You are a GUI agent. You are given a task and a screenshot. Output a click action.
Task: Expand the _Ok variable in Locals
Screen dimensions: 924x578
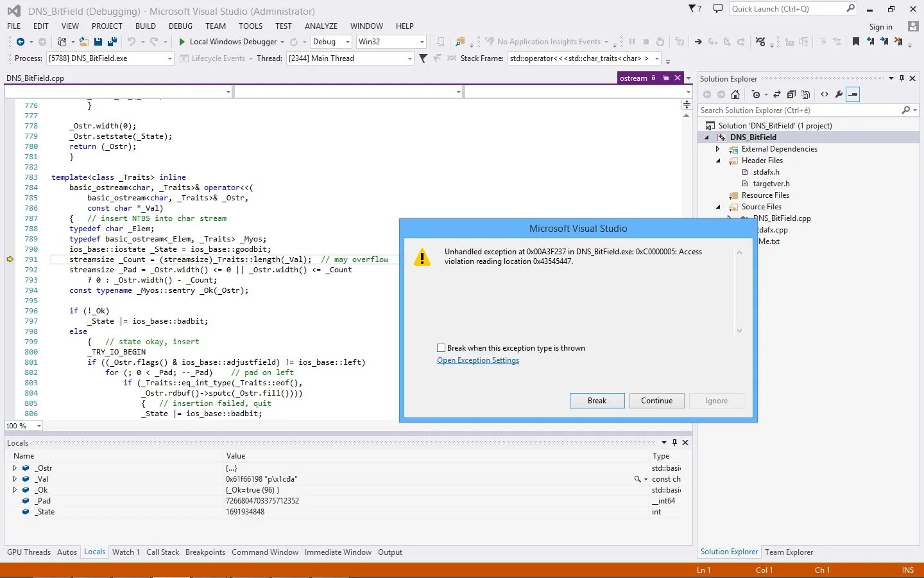(x=15, y=490)
